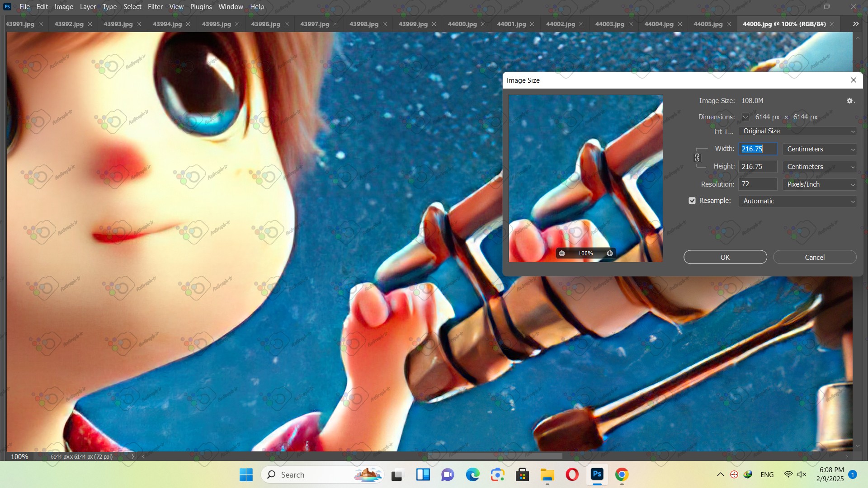Click the Height input field
Image resolution: width=868 pixels, height=488 pixels.
[758, 167]
